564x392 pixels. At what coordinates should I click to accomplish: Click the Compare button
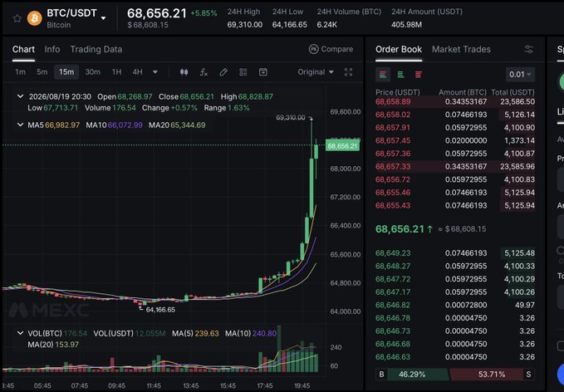coord(331,49)
